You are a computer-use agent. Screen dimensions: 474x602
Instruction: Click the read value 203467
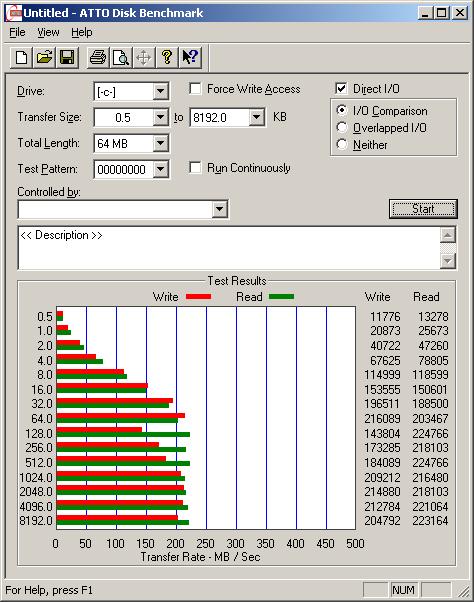click(x=430, y=418)
